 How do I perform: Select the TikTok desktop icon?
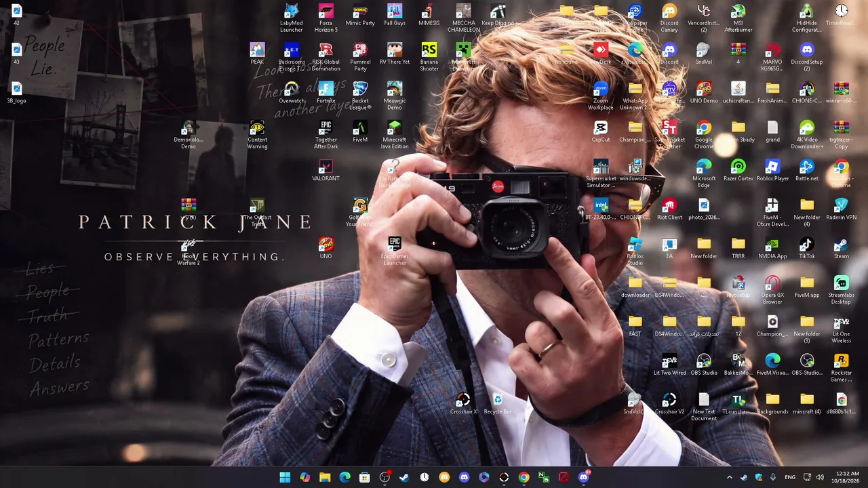tap(807, 248)
